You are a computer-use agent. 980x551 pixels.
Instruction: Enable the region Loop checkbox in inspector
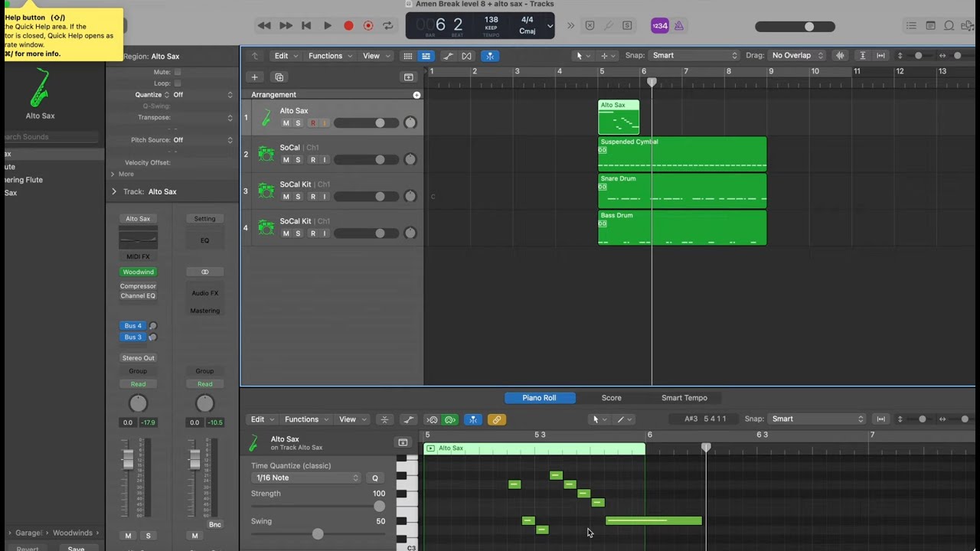click(178, 83)
